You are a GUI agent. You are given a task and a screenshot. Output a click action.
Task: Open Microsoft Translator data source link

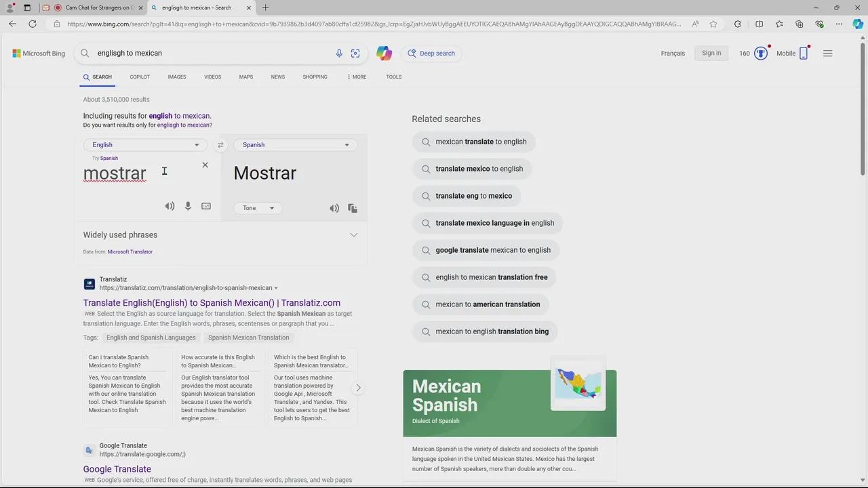tap(130, 251)
